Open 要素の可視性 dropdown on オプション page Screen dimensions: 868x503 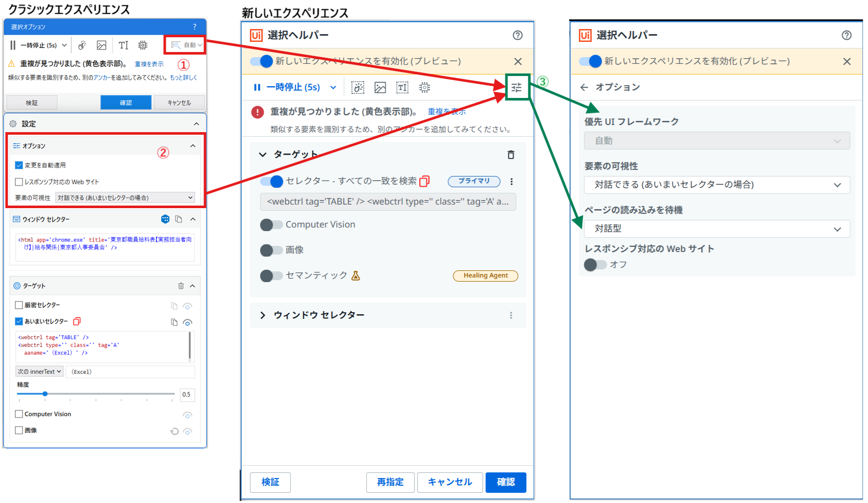717,185
